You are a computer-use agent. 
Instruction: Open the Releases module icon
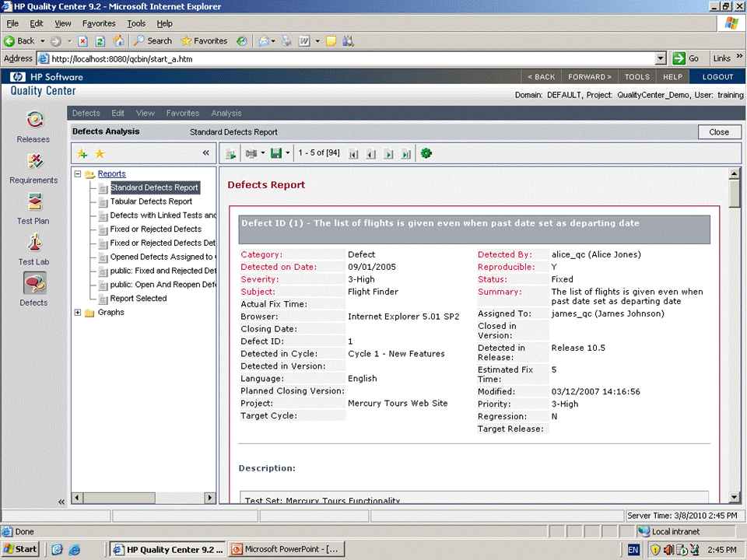coord(34,120)
